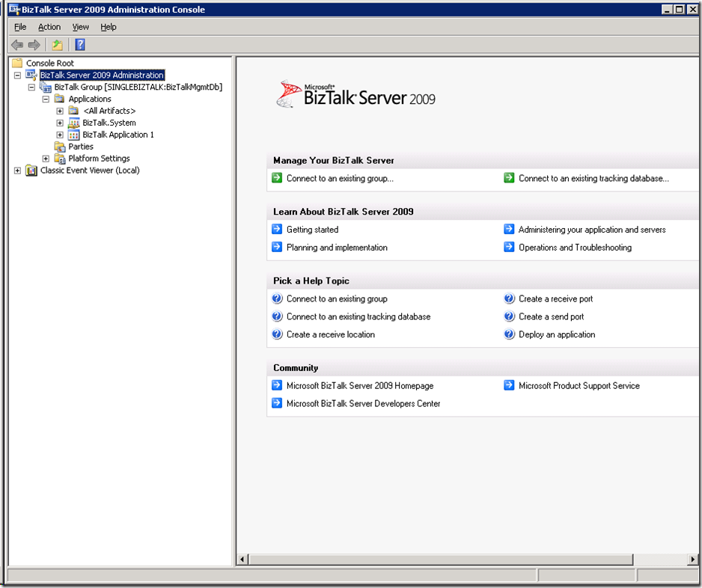Click green arrow beside Connect to existing tracking database
Screen dimensions: 702x588
(509, 178)
